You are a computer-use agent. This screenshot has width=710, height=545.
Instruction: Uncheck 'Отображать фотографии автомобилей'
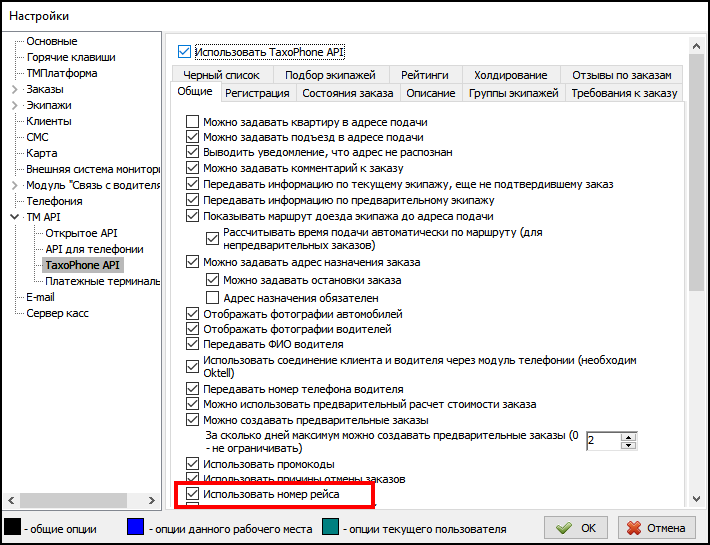(192, 314)
